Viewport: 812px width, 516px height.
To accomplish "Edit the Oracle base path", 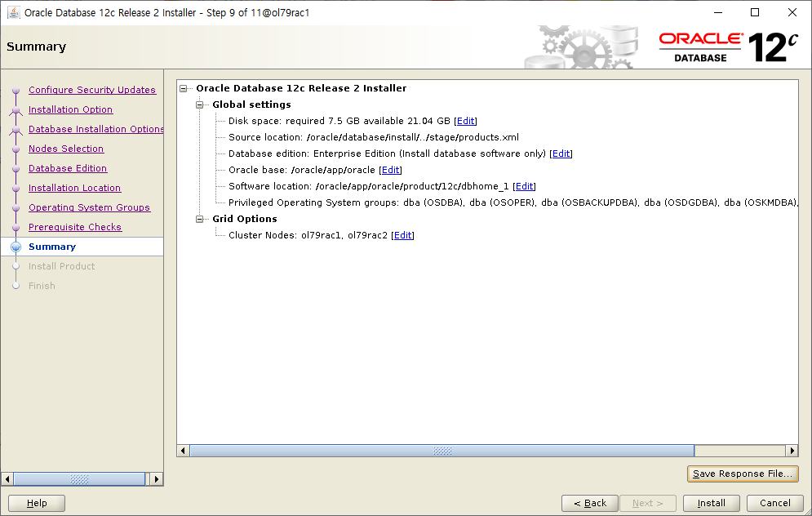I will click(390, 170).
